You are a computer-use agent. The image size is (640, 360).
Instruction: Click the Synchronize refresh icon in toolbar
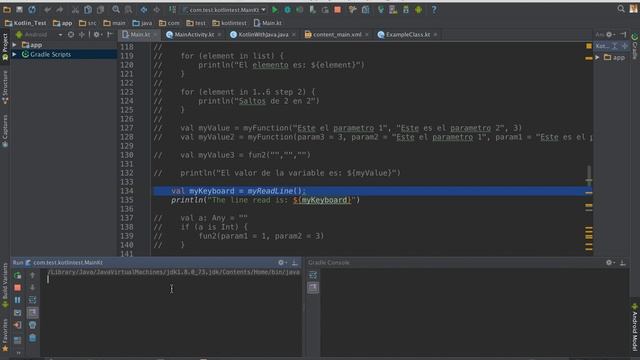32,9
